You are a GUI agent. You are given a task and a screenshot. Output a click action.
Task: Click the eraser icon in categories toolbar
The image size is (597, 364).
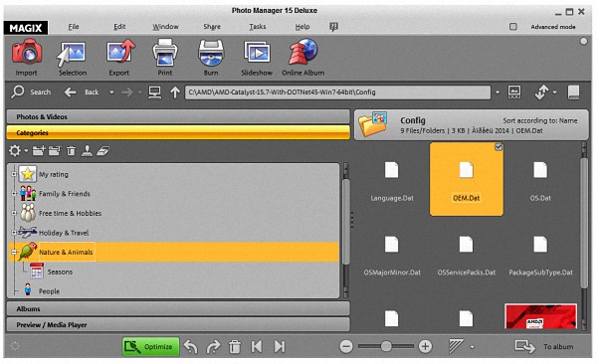coord(102,151)
